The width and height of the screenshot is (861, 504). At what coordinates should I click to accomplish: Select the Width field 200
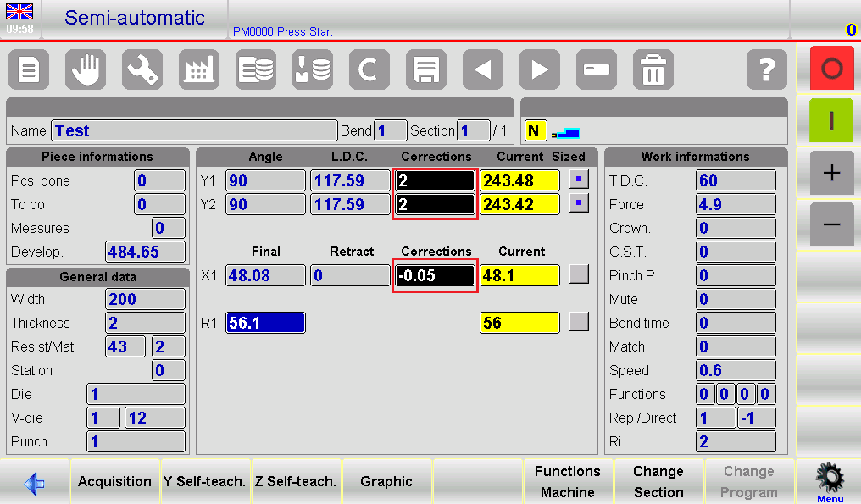pos(146,299)
